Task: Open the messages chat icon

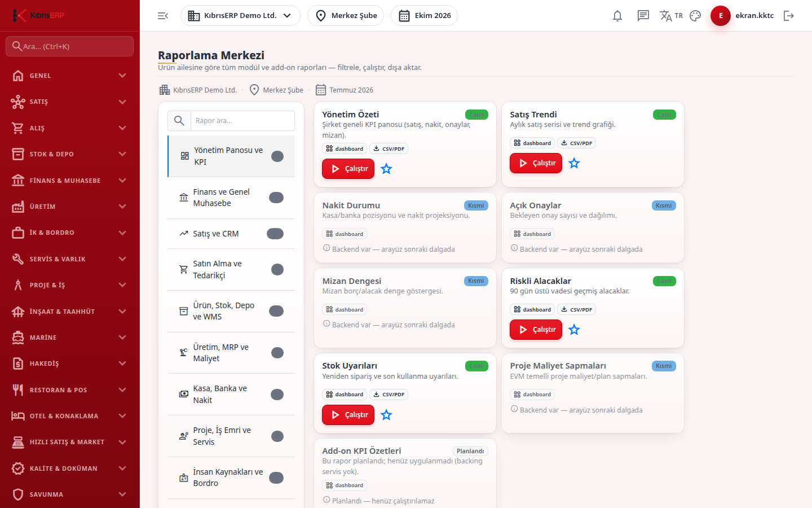Action: (x=643, y=16)
